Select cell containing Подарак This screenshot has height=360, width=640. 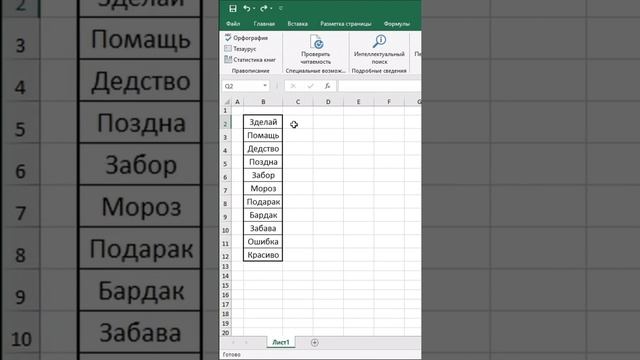[x=263, y=202]
